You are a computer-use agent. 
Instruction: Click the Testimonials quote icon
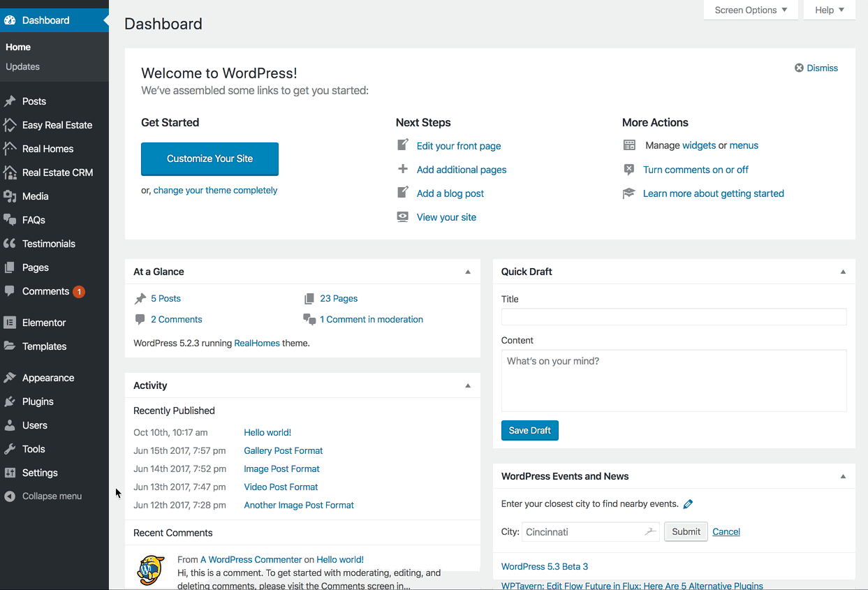[10, 244]
